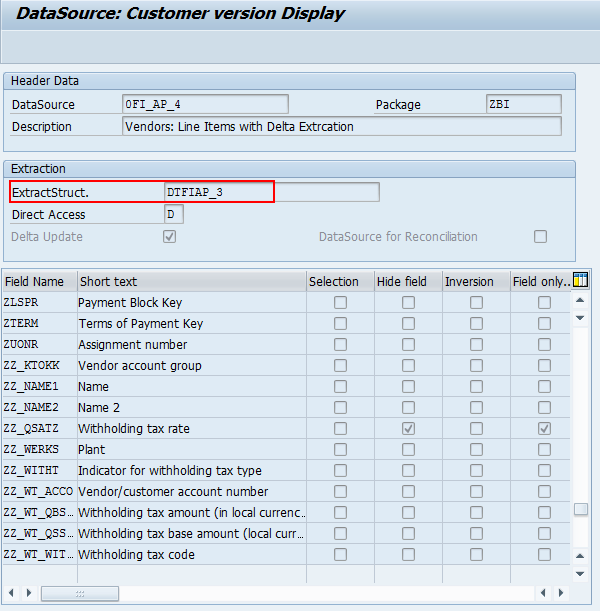The height and width of the screenshot is (611, 600).
Task: Select the ZTERM field name cell
Action: click(x=39, y=323)
